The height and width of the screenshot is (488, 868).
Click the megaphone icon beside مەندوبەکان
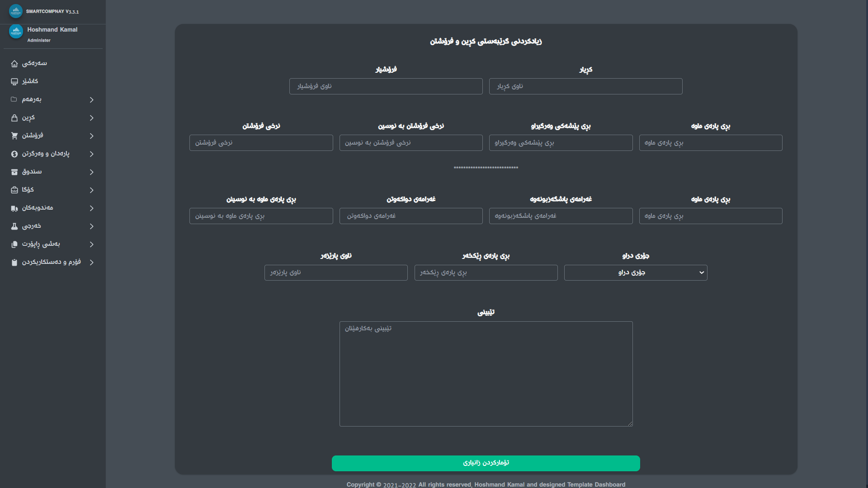[x=14, y=208]
